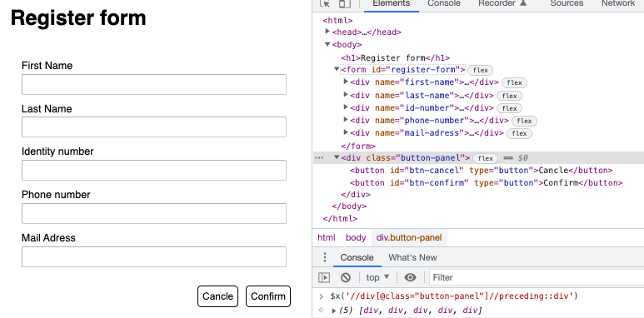Click the Register form page heading
644x318 pixels.
pyautogui.click(x=78, y=18)
